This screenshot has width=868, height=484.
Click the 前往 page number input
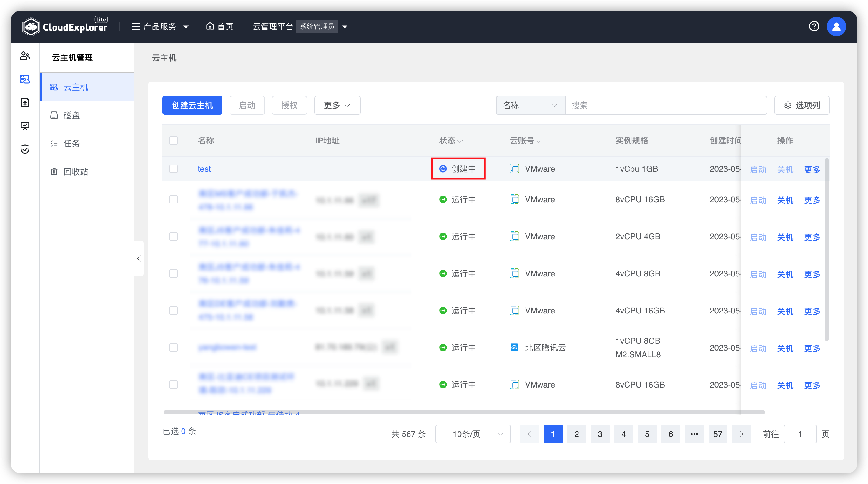click(x=800, y=434)
